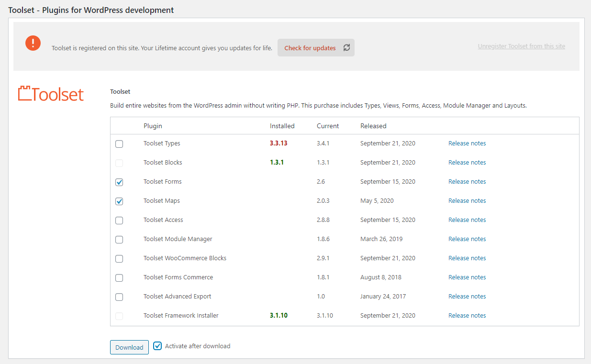Click the Toolset registration status message

coord(162,48)
